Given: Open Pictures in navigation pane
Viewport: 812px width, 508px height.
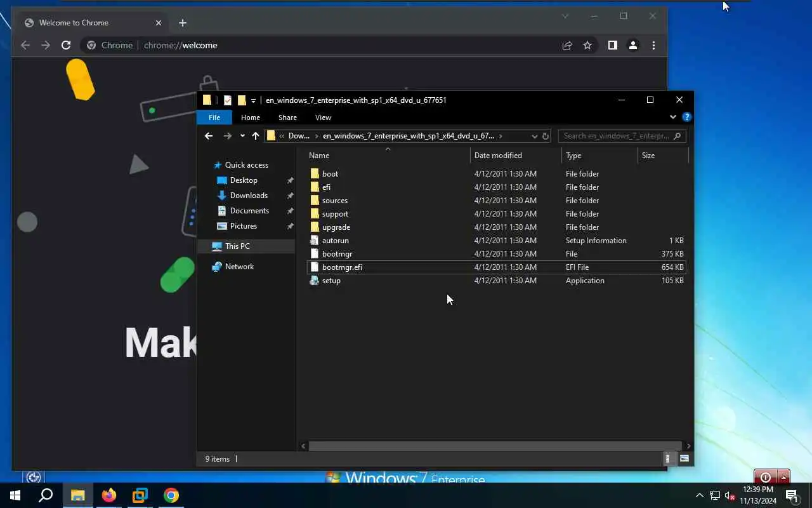Looking at the screenshot, I should click(244, 225).
